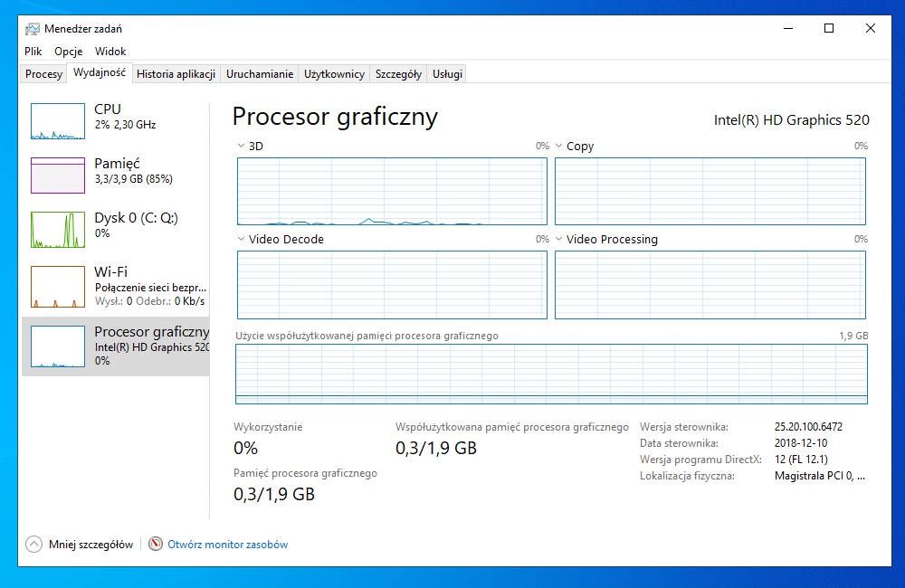Maximize the Menedżer zadań window
Screen dimensions: 905x588
click(829, 28)
